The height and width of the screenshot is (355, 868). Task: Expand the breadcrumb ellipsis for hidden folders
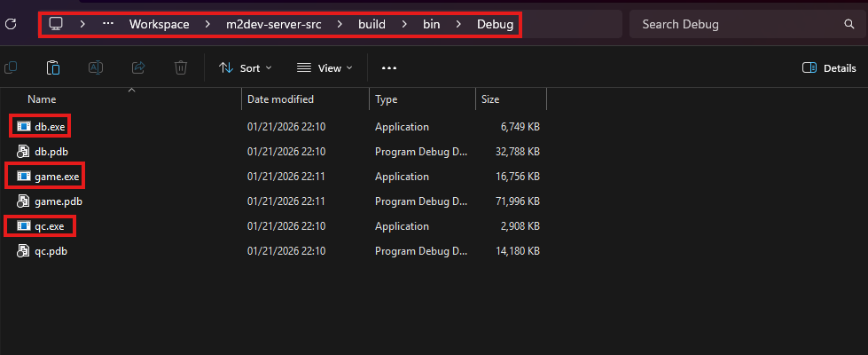click(x=108, y=24)
